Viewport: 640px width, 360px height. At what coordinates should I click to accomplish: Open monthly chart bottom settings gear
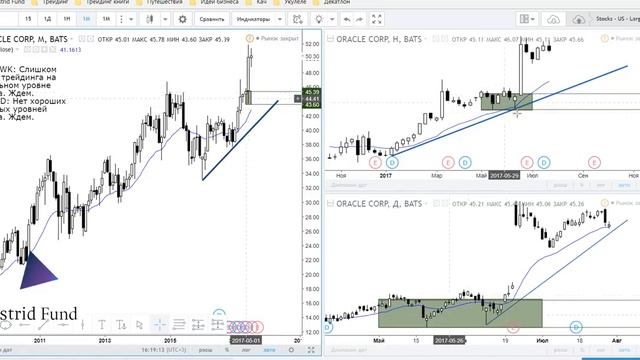(291, 350)
